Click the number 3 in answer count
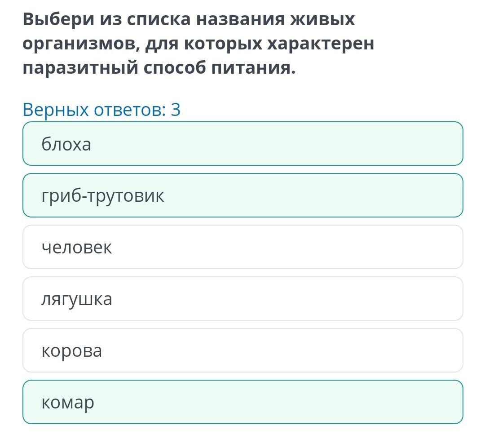Image resolution: width=485 pixels, height=448 pixels. pos(176,110)
